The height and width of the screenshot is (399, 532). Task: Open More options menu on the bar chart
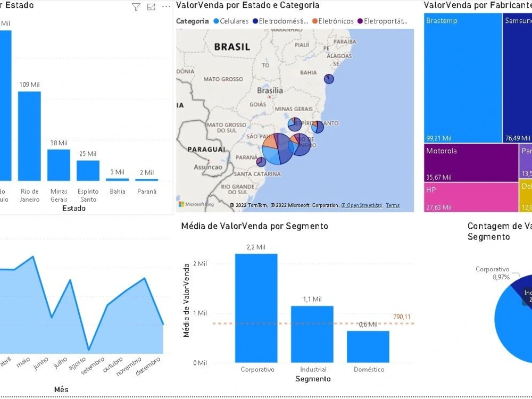pos(166,7)
